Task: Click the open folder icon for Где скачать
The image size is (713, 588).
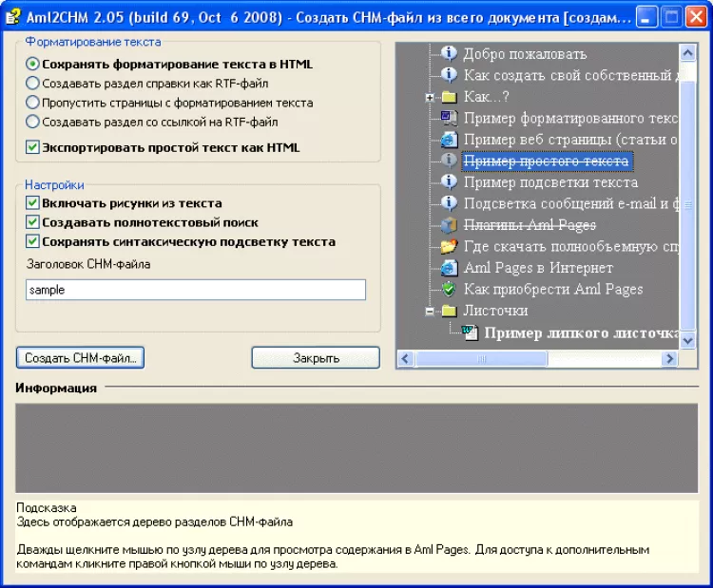Action: [x=449, y=246]
